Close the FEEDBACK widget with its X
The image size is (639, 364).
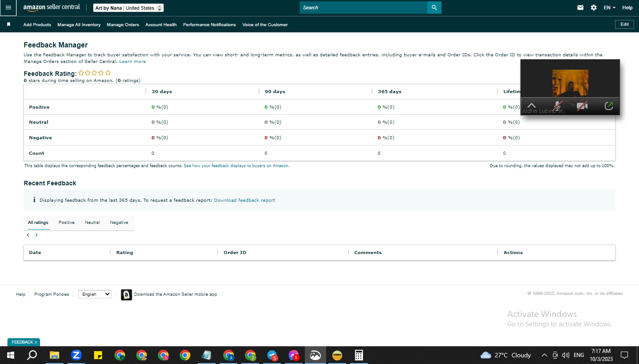tap(36, 342)
